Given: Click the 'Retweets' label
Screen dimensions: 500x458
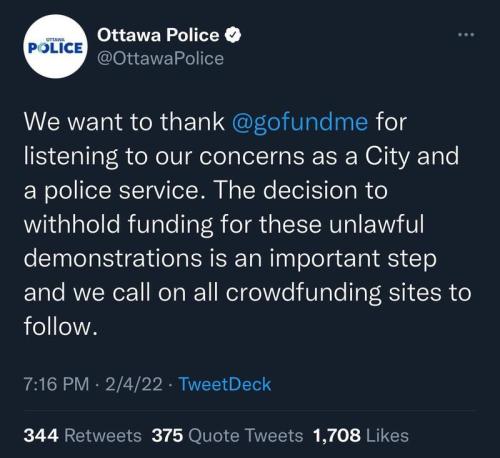Looking at the screenshot, I should pos(103,436).
